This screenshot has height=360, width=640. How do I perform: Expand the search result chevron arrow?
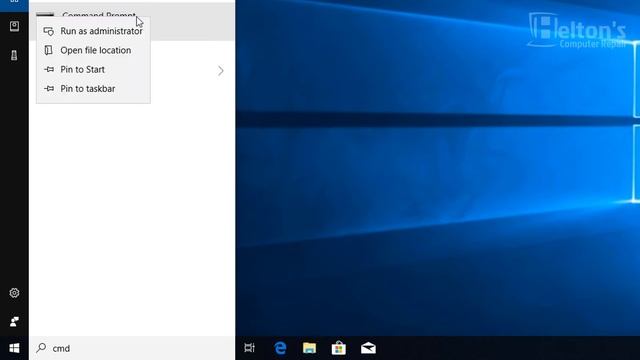coord(220,71)
